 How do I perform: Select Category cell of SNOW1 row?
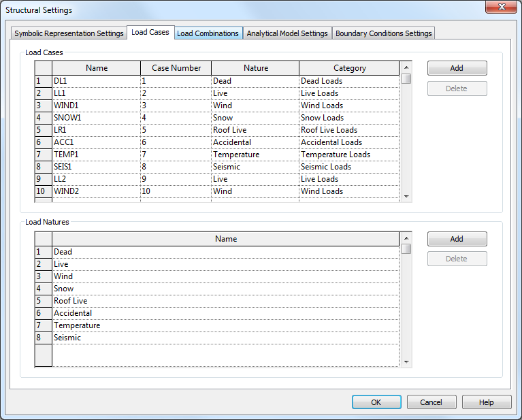[x=348, y=118]
